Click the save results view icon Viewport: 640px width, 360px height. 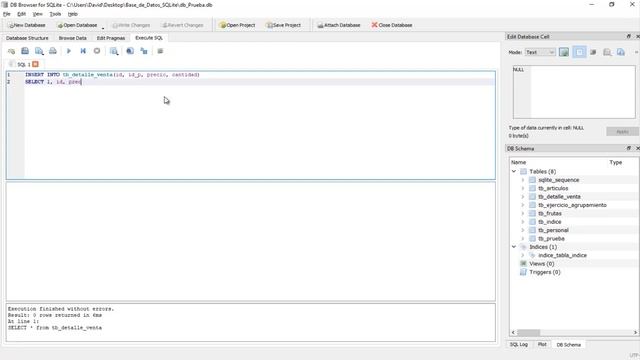point(114,51)
